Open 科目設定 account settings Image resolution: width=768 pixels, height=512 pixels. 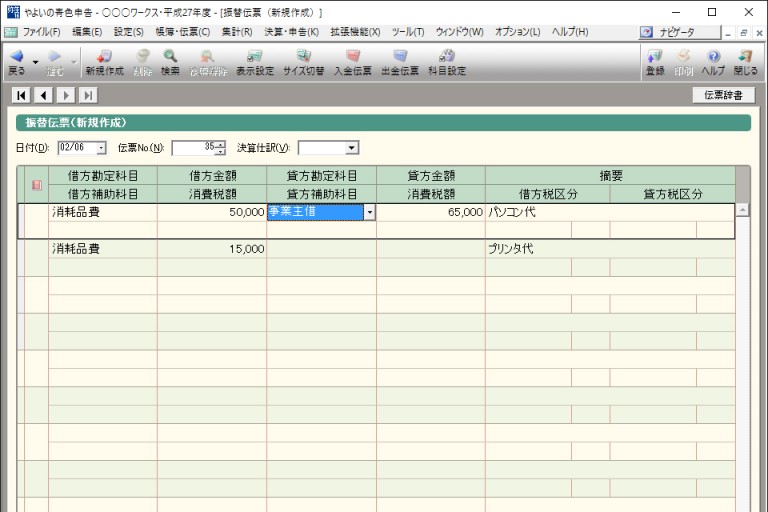click(447, 62)
